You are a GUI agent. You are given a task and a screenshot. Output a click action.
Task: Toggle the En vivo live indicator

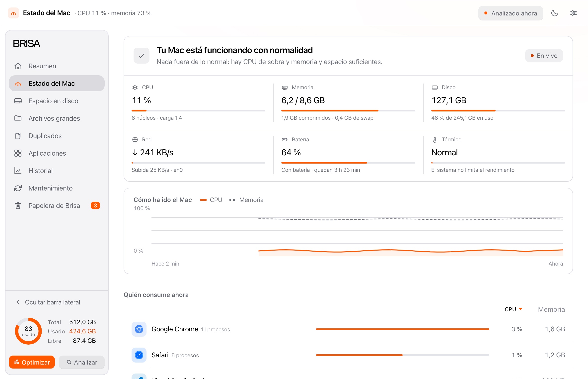tap(544, 56)
